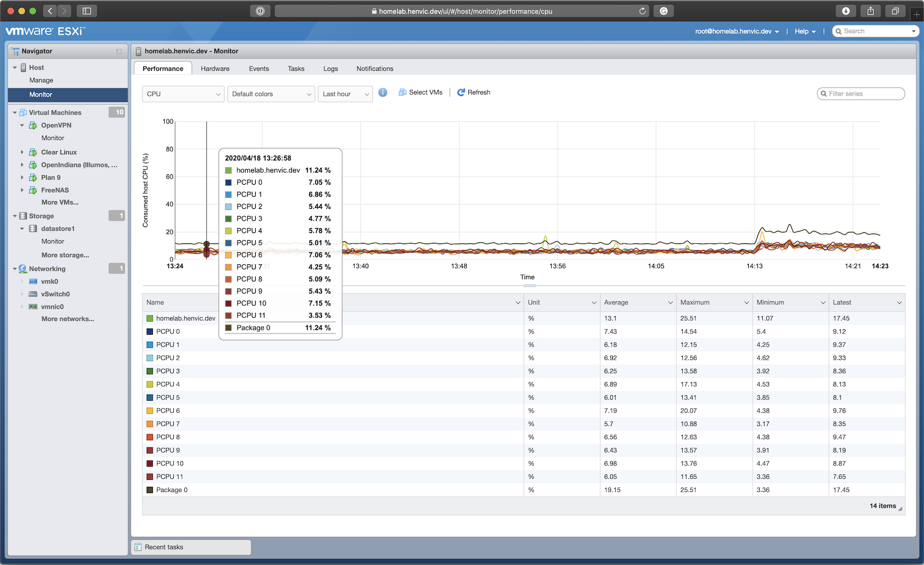Click into the Filter series field

point(861,94)
